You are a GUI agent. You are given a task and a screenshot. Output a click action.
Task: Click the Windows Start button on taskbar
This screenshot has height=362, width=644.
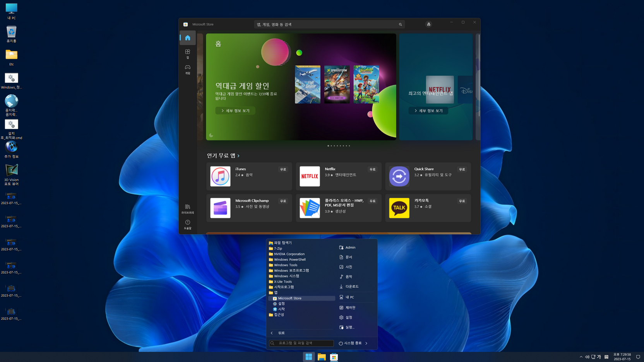click(x=309, y=357)
